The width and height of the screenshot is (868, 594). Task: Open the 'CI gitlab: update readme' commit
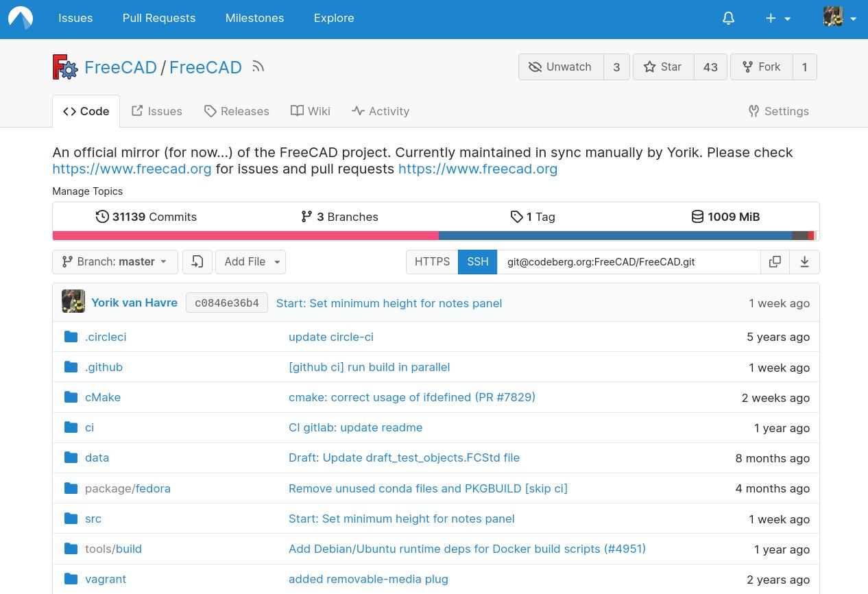[355, 427]
